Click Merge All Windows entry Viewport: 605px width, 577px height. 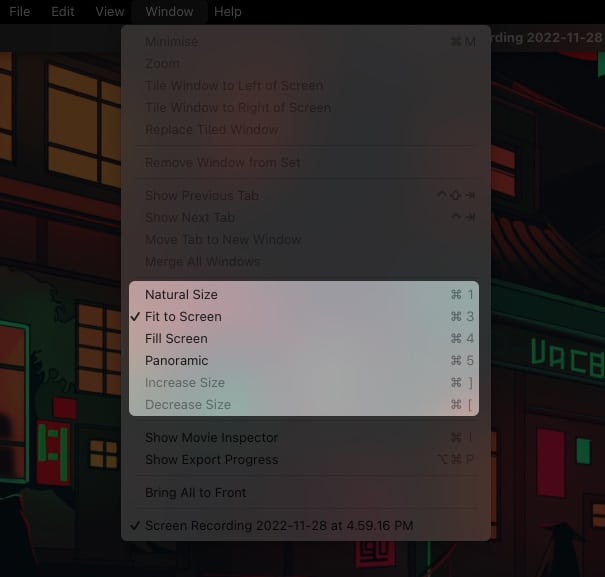(304, 261)
